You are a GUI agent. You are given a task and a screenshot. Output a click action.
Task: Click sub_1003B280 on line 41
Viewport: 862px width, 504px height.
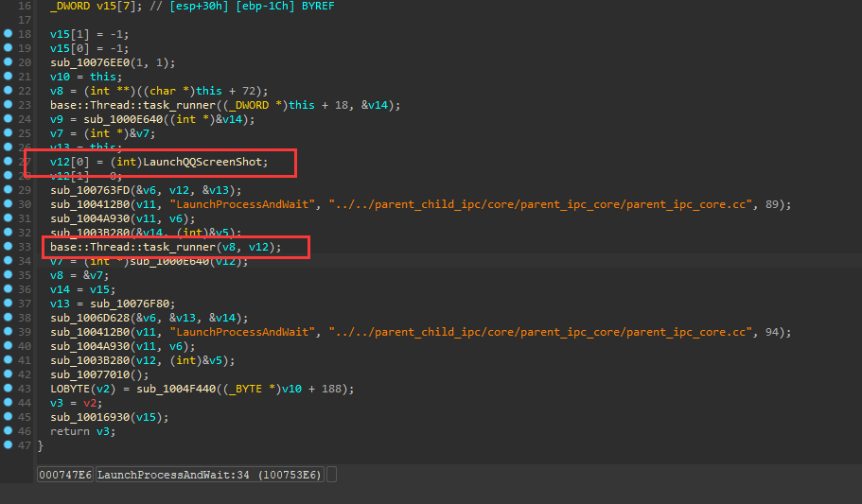point(90,360)
